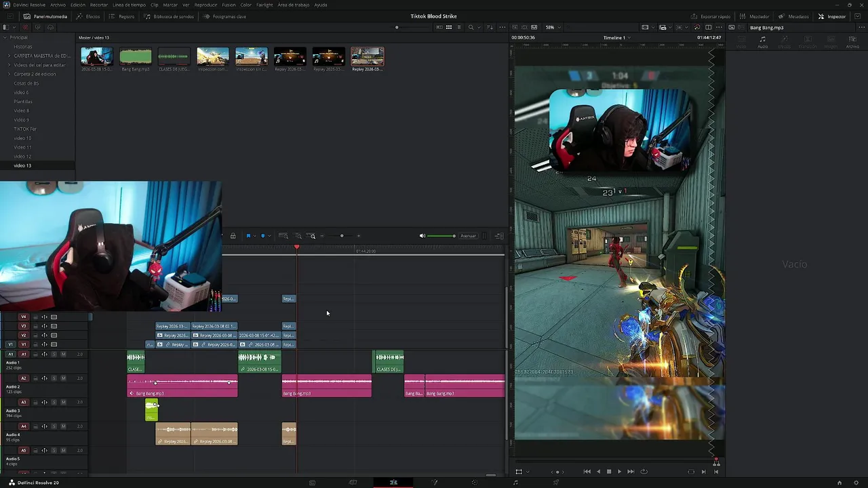Screen dimensions: 868x488
Task: Mute timeline monitor with speaker icon
Action: tap(422, 236)
